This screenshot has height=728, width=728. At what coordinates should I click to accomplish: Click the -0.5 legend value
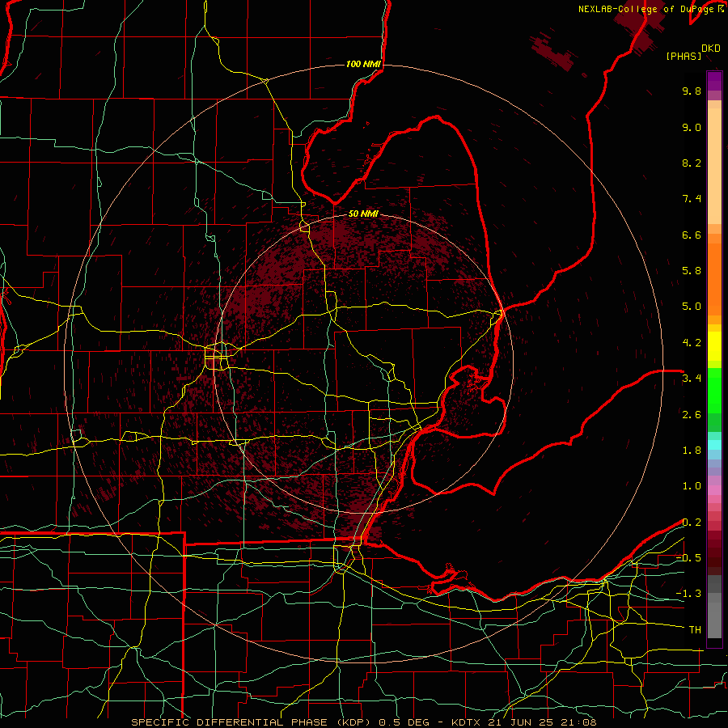click(x=688, y=558)
